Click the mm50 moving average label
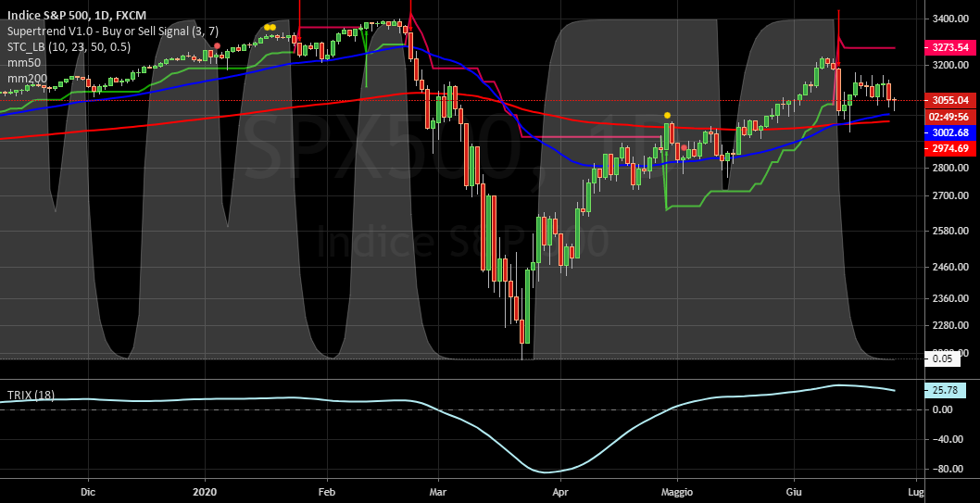This screenshot has width=980, height=503. [23, 62]
